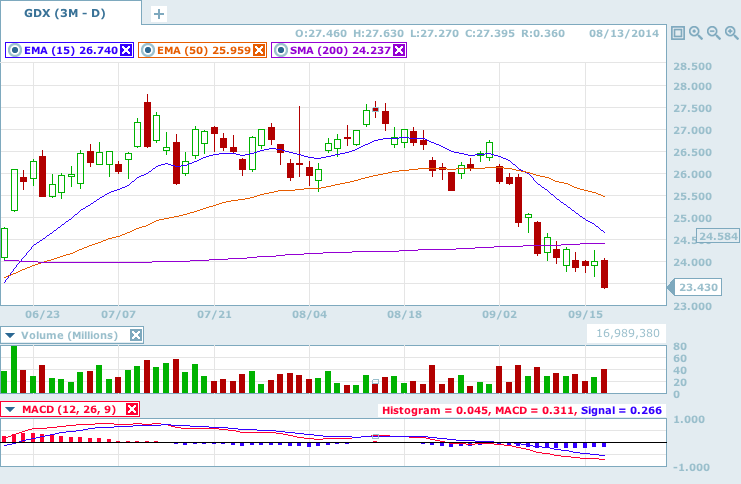Click the EMA (50) 25.959 label
The image size is (741, 484).
click(204, 51)
